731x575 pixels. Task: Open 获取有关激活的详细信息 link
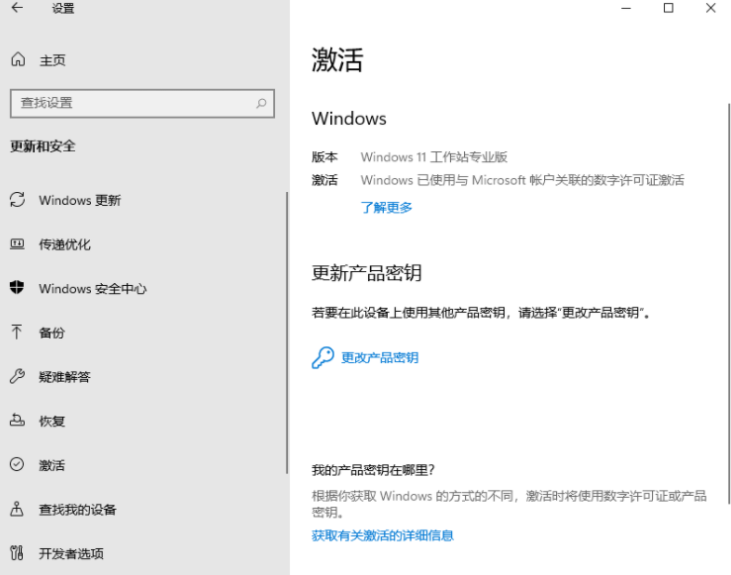tap(382, 536)
